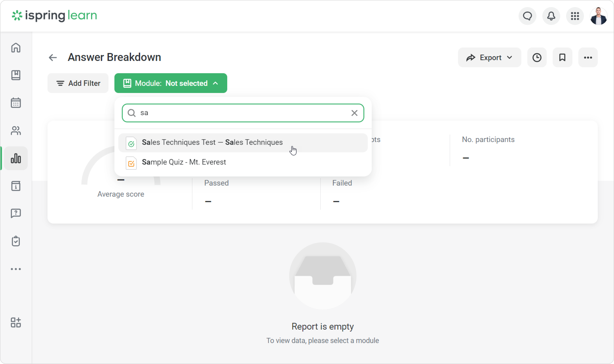Clear the search text with the X

[x=354, y=113]
